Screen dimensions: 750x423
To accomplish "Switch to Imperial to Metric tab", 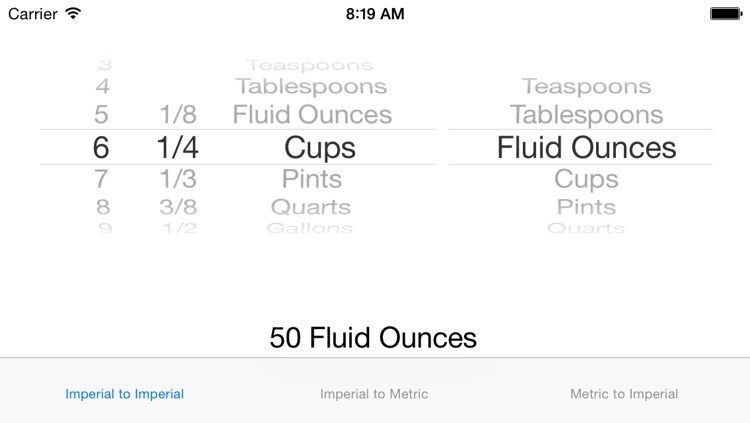I will pyautogui.click(x=374, y=394).
